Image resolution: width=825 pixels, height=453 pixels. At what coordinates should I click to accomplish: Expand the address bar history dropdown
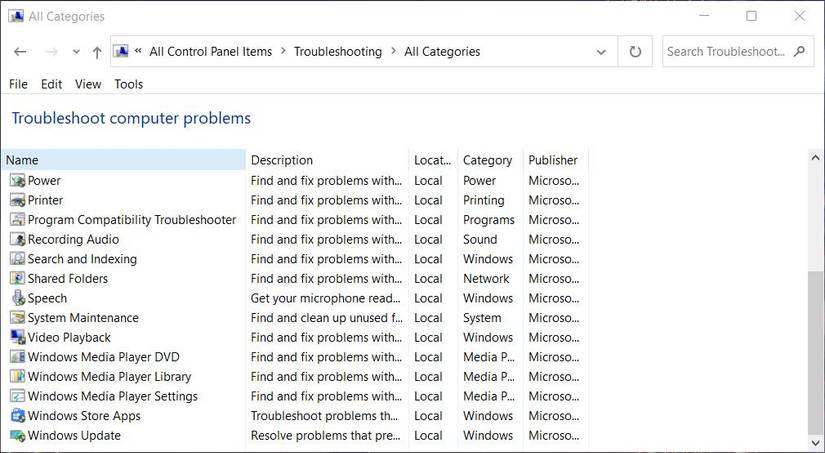tap(601, 52)
